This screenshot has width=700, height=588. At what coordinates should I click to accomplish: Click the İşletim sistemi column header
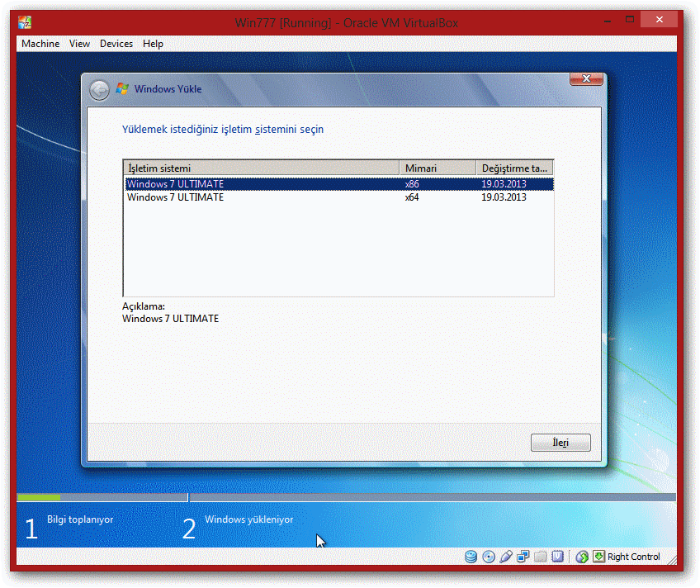click(x=261, y=168)
